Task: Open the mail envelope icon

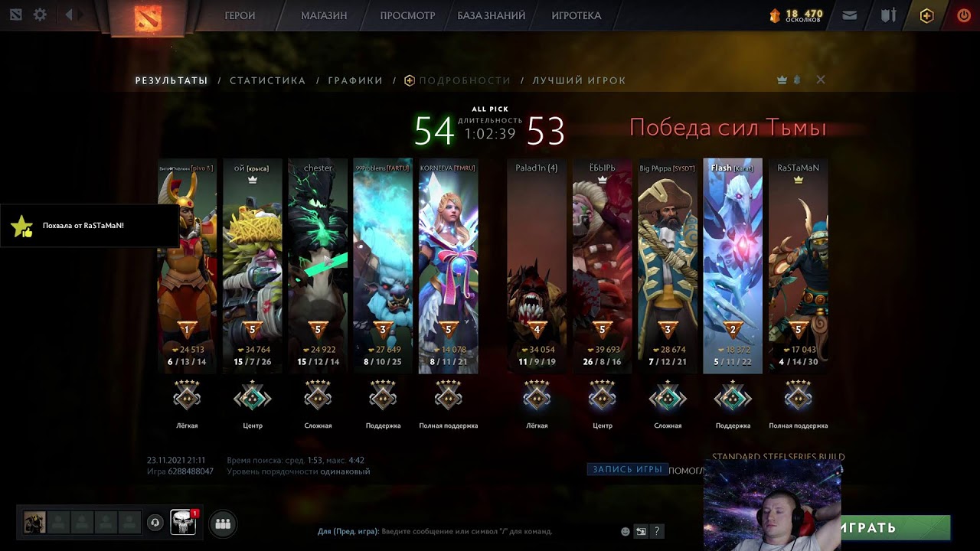Action: 849,15
